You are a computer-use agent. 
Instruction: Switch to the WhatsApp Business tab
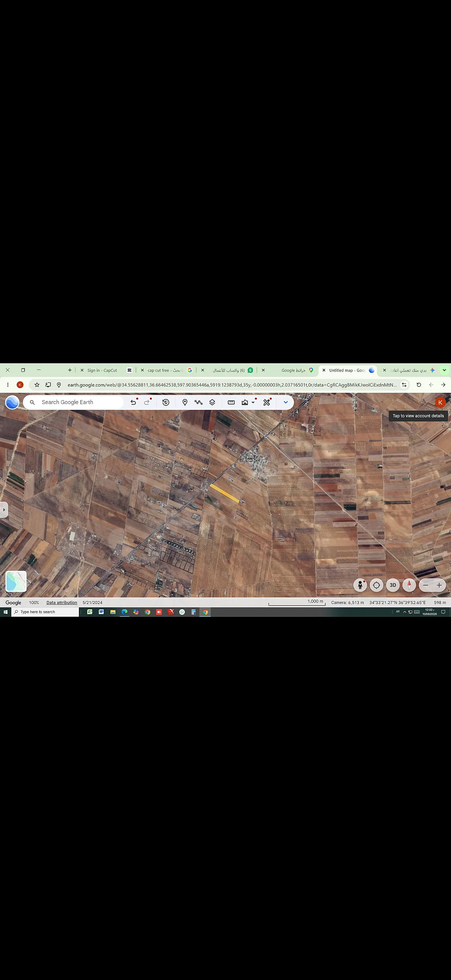(x=228, y=370)
